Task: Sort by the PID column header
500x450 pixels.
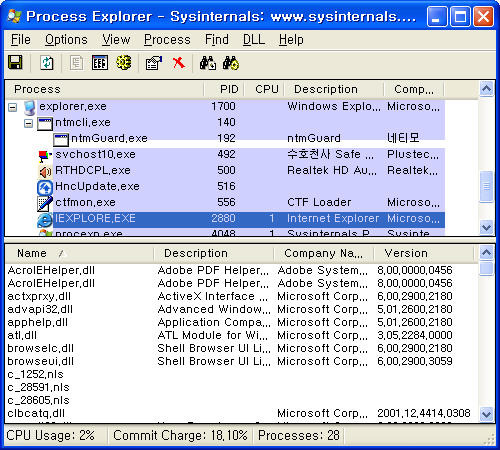Action: pyautogui.click(x=224, y=89)
